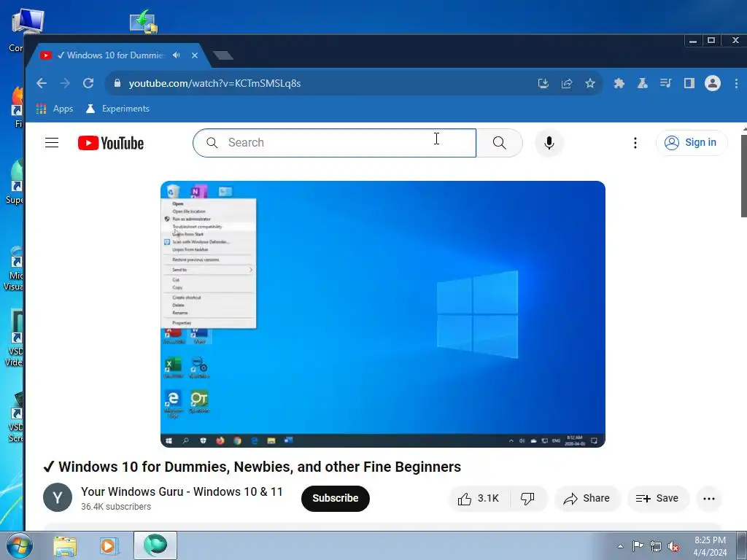747x560 pixels.
Task: Click the muted volume tray icon
Action: [x=673, y=547]
